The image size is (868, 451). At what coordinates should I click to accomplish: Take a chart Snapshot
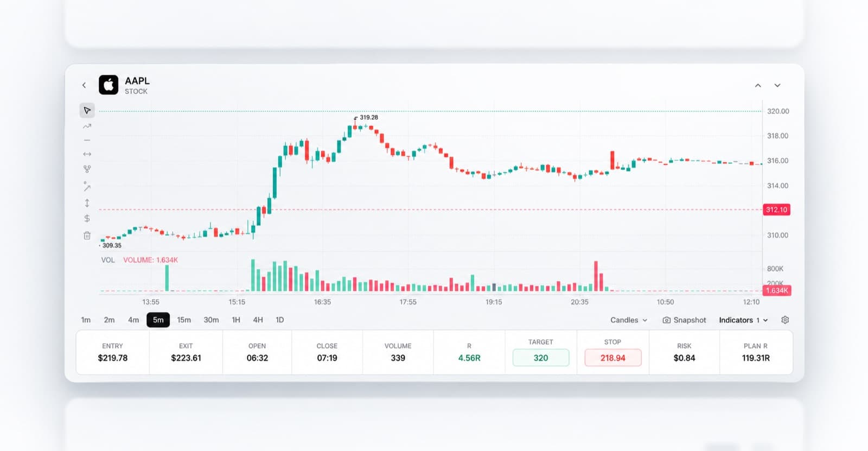685,320
